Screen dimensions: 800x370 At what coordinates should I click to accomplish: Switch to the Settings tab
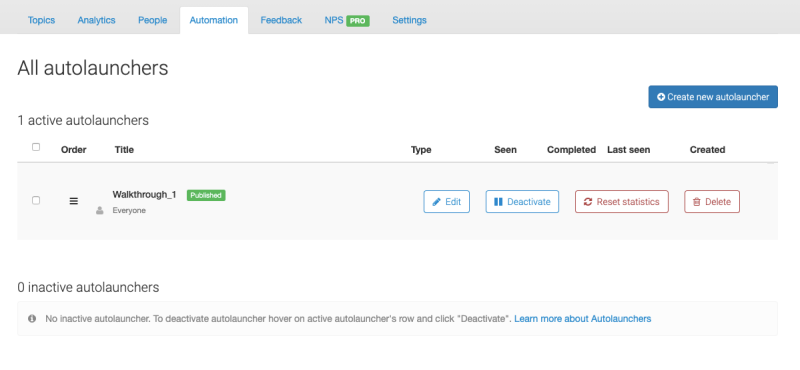point(409,20)
